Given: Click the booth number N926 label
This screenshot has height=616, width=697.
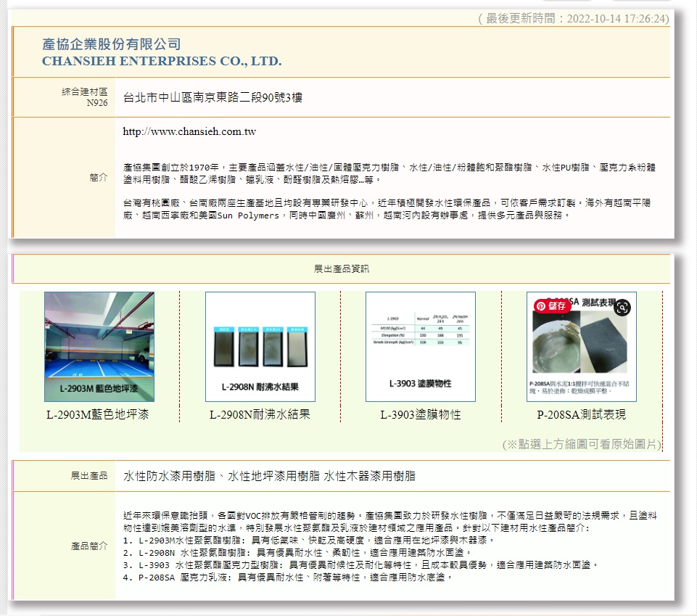Looking at the screenshot, I should [x=97, y=103].
